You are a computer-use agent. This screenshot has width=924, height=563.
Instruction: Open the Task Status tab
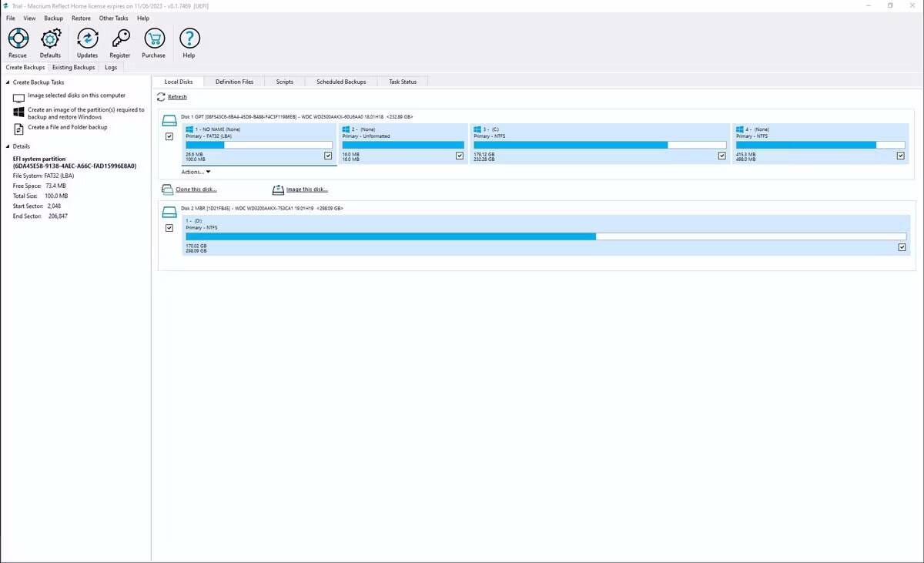click(403, 82)
